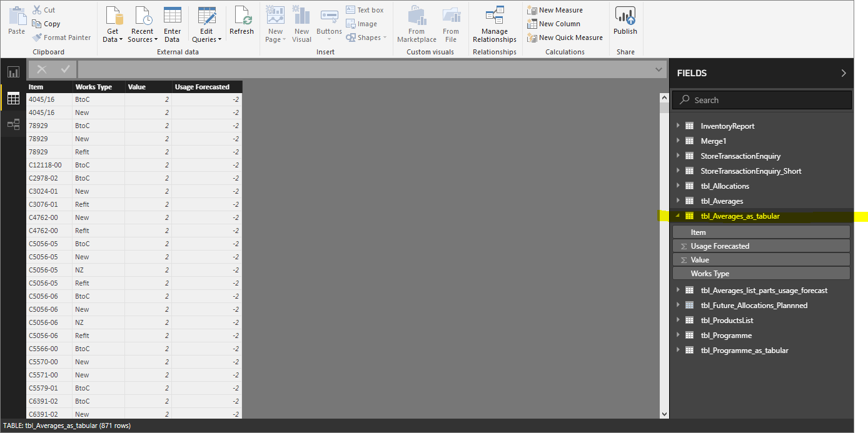Open custom visuals From Marketplace
This screenshot has width=868, height=433.
click(x=416, y=24)
